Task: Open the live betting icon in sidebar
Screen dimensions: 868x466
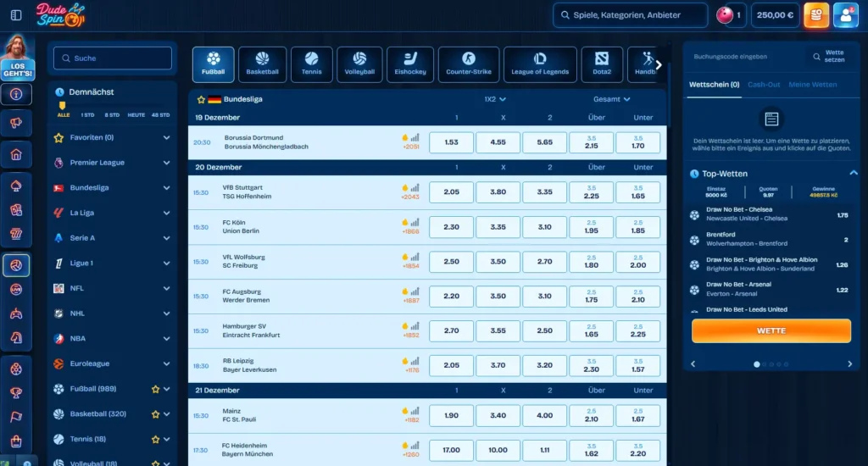Action: point(16,289)
